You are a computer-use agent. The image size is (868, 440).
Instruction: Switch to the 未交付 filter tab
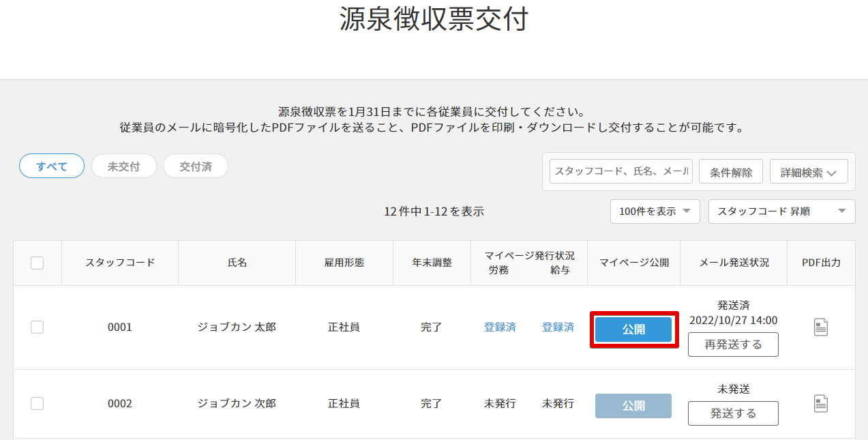[x=123, y=166]
